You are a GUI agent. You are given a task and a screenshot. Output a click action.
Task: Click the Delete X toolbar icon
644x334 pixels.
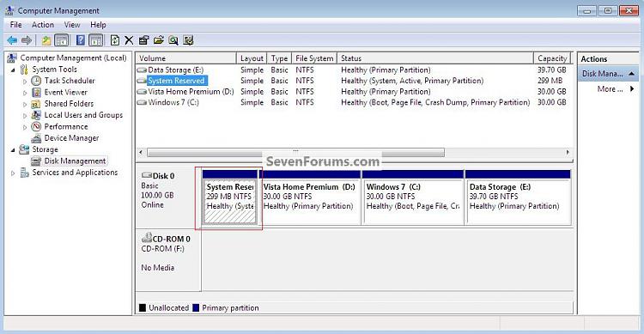(x=129, y=40)
